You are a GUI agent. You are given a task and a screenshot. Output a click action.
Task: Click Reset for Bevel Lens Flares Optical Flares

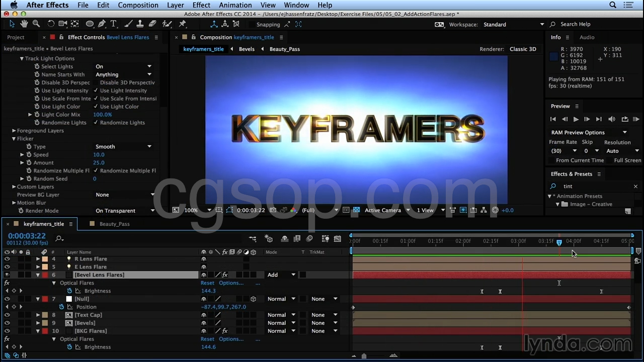coord(207,283)
